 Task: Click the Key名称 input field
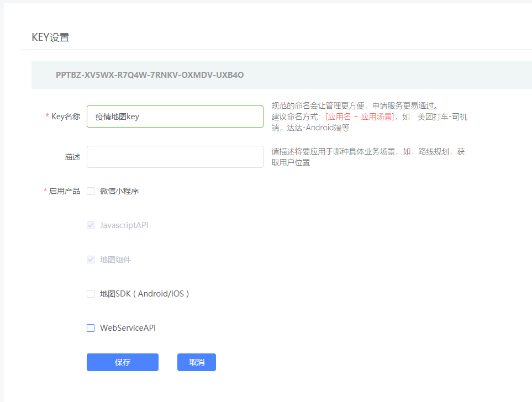[175, 117]
